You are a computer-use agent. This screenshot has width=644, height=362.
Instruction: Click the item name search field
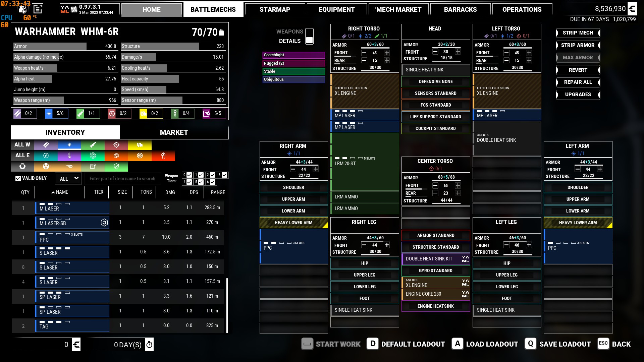click(x=122, y=179)
